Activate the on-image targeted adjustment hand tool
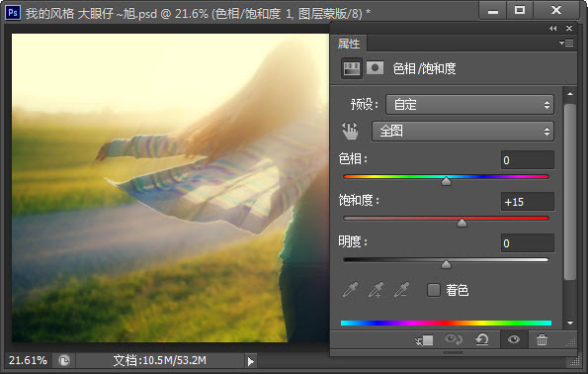 coord(350,131)
